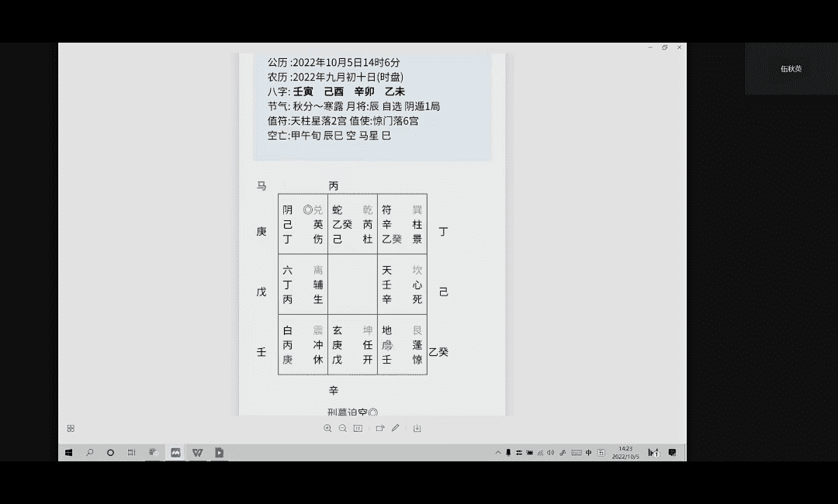Show image at actual size (1:1)

click(358, 428)
